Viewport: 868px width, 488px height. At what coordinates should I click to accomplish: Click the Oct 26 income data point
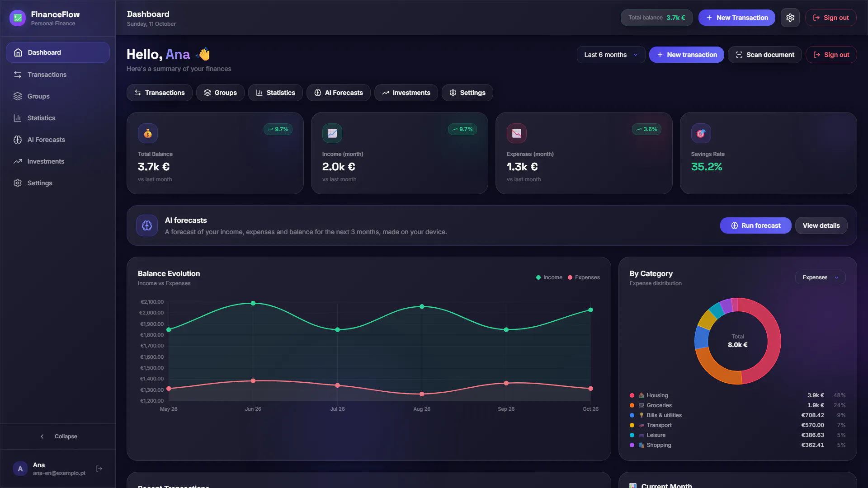(590, 310)
